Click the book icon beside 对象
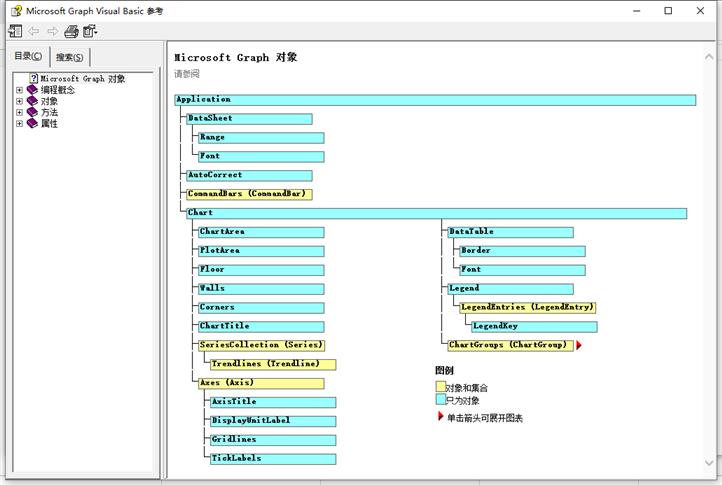Screen dimensions: 722x485 pyautogui.click(x=32, y=101)
